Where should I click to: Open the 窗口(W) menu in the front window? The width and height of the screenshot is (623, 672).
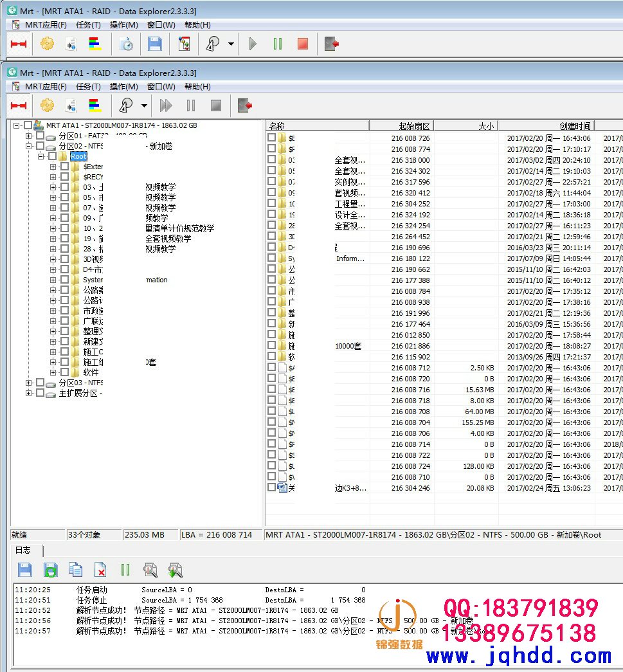pyautogui.click(x=161, y=87)
